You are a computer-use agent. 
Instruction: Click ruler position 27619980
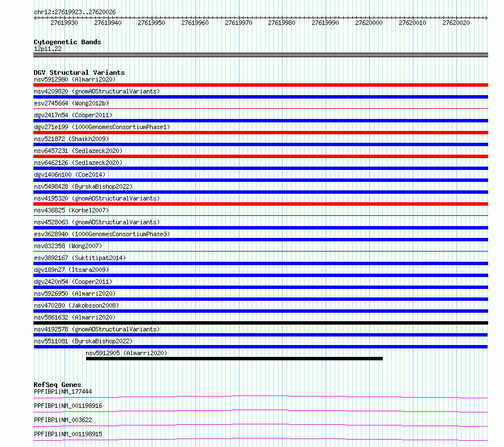point(282,23)
